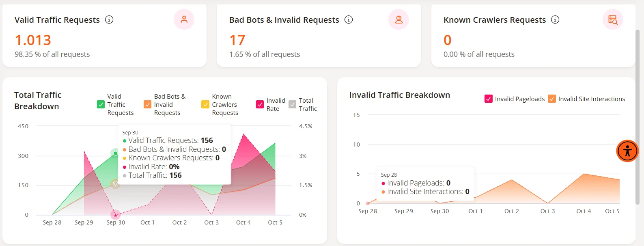Toggle the Bad Bots & Invalid Requests checkbox
The image size is (644, 246).
148,104
